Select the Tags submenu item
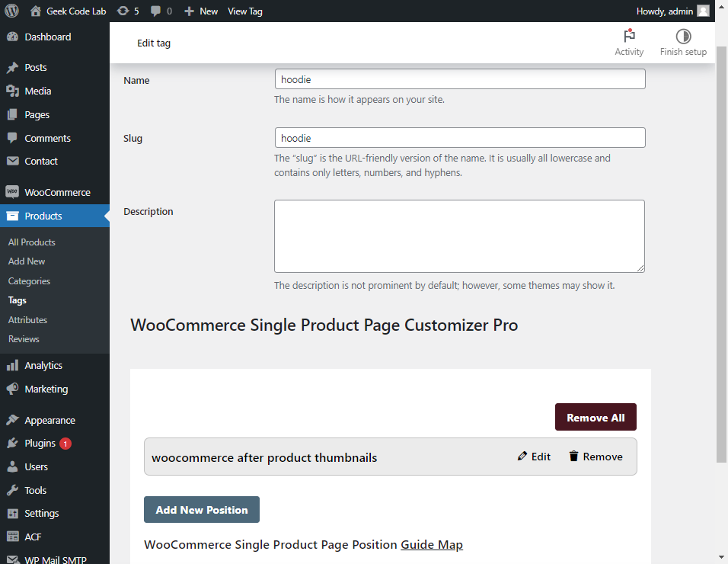 click(18, 300)
